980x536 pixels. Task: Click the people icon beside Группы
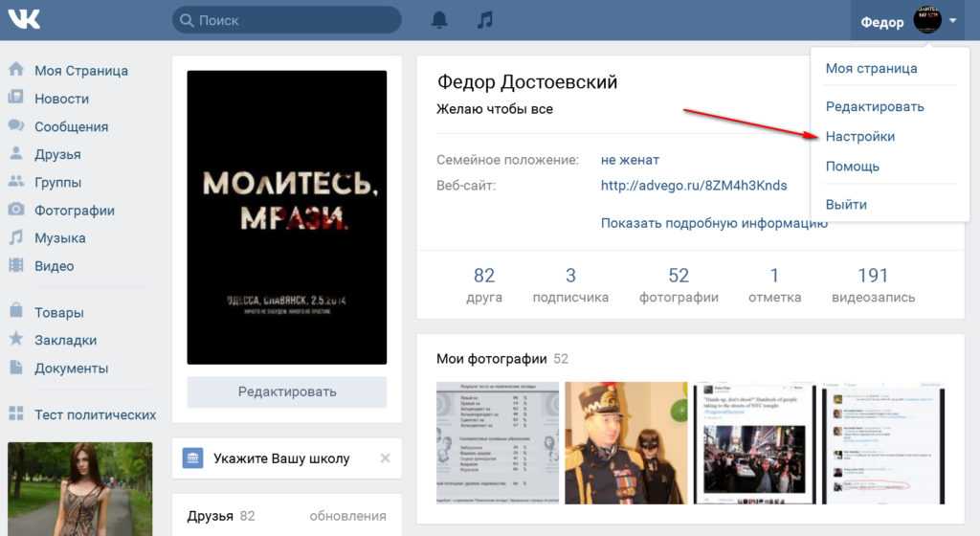[16, 181]
